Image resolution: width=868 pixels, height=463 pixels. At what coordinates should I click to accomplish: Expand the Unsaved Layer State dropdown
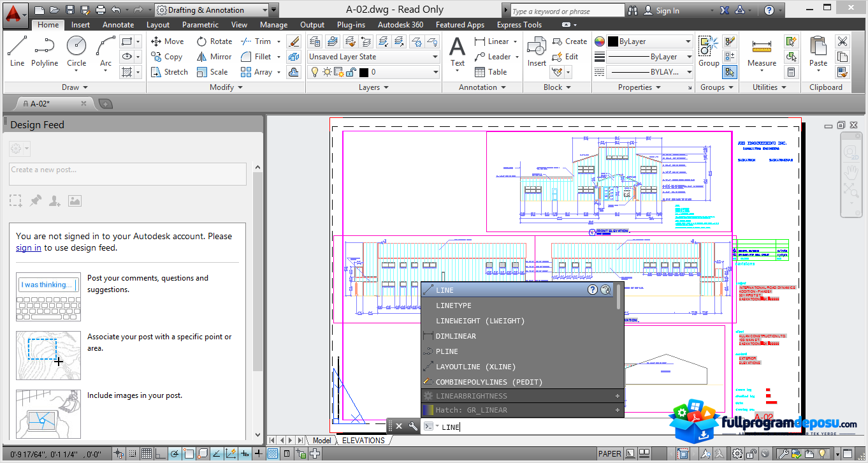click(x=373, y=57)
